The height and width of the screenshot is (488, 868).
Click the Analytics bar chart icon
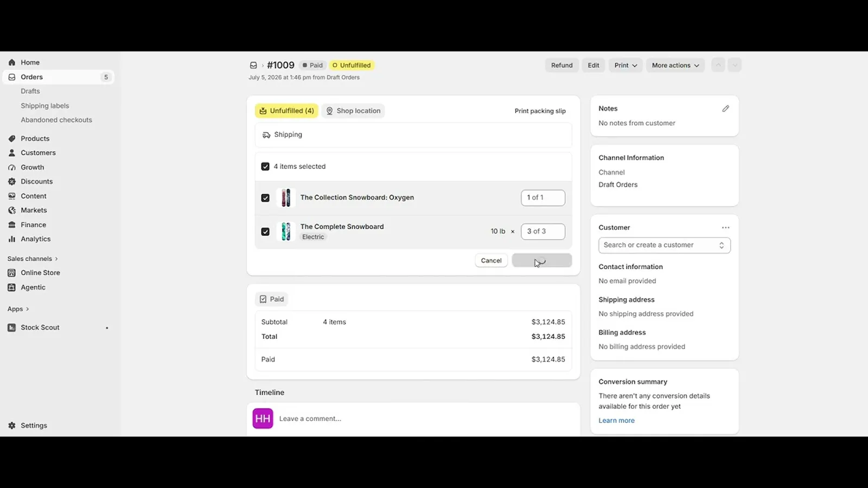pyautogui.click(x=12, y=239)
